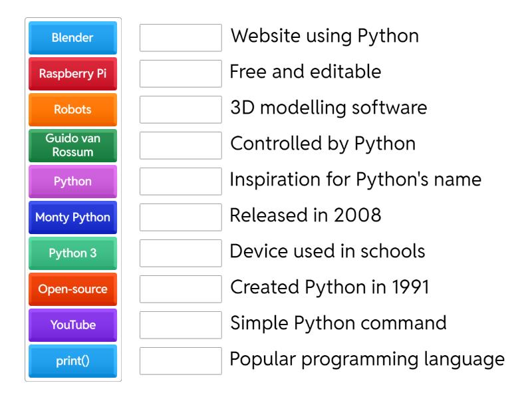Screen dimensions: 532x399
Task: Click the answer box for 'Created Python in 1991'
Action: click(180, 289)
